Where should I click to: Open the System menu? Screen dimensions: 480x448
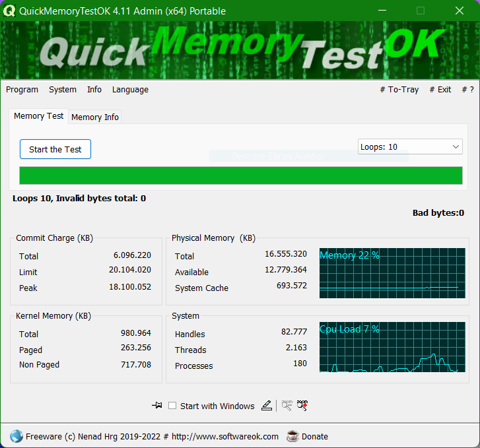click(63, 90)
